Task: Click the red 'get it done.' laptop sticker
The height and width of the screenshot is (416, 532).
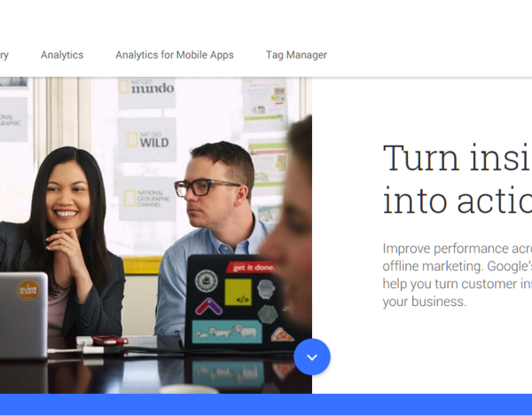Action: coord(252,267)
